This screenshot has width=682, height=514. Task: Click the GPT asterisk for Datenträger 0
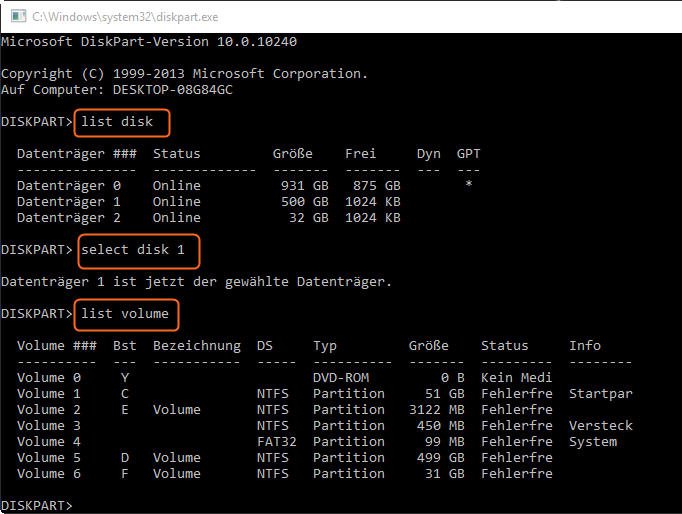pos(468,186)
